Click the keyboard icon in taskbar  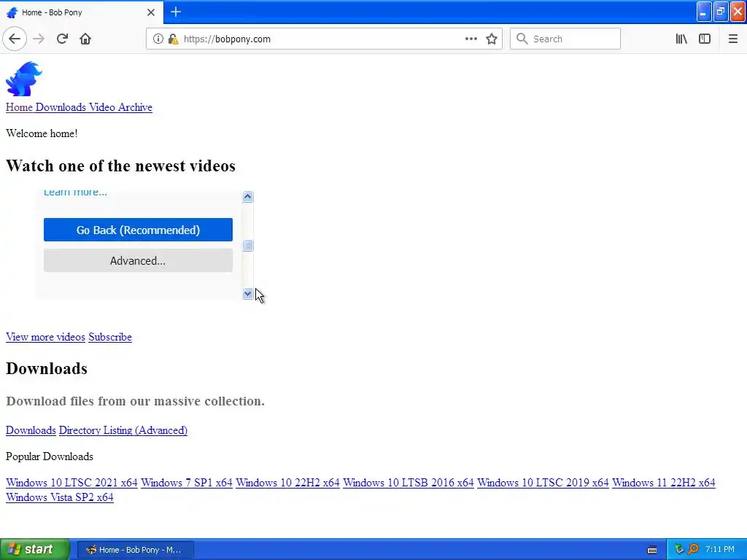[x=652, y=550]
